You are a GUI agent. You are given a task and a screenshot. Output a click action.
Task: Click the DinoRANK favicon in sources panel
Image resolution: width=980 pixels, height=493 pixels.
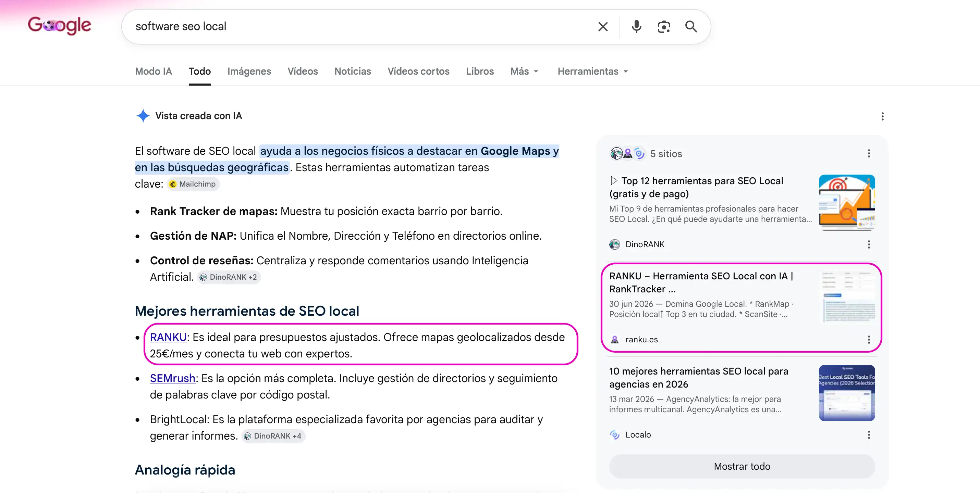coord(615,244)
